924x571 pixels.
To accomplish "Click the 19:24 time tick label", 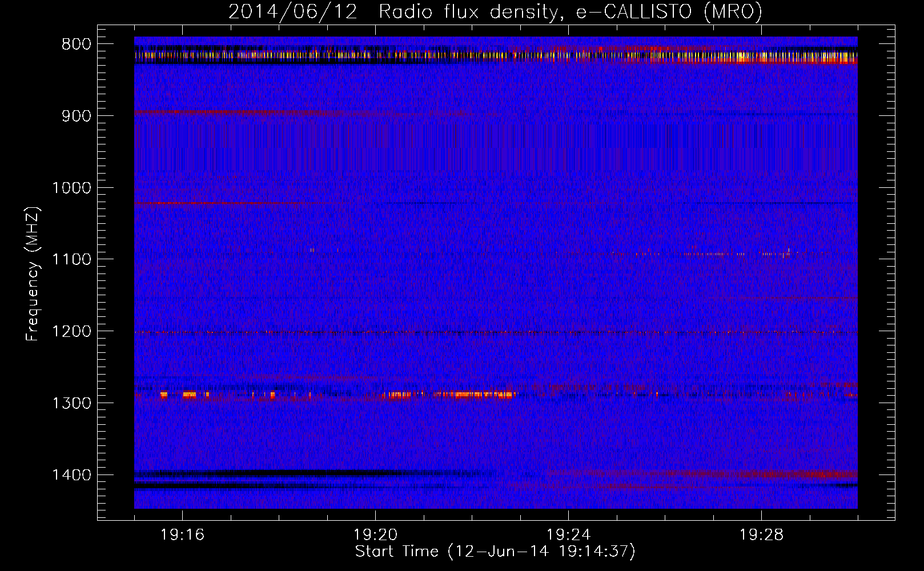I will pyautogui.click(x=568, y=535).
